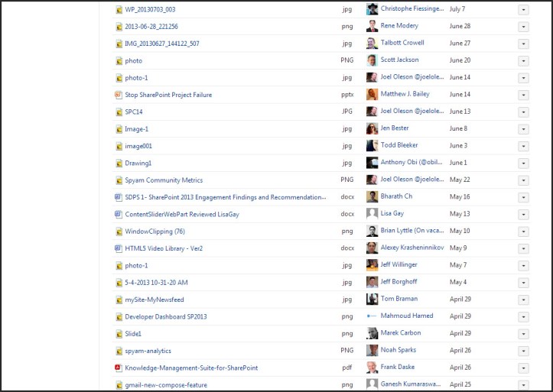The width and height of the screenshot is (553, 392).
Task: Click the image icon for Developer Dashboard SP2013
Action: (119, 316)
